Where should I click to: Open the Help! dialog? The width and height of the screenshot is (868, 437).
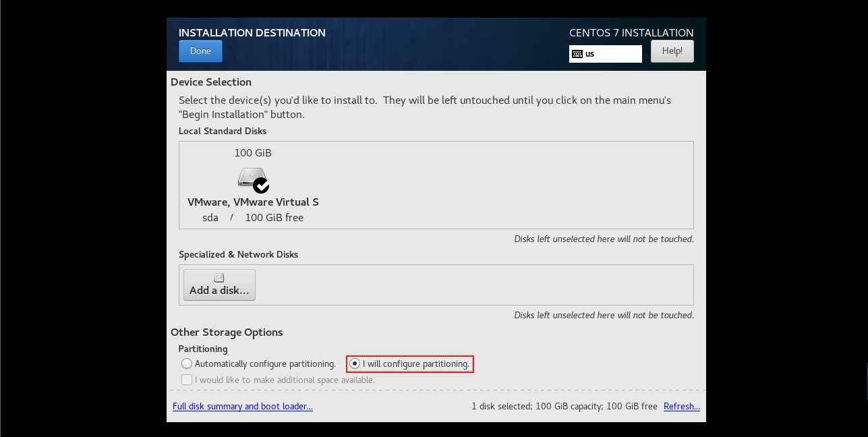pyautogui.click(x=672, y=51)
